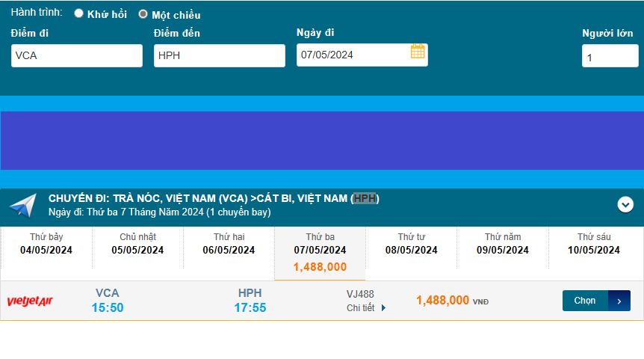Select the Một chiều one-way option
The image size is (644, 359).
coord(143,14)
